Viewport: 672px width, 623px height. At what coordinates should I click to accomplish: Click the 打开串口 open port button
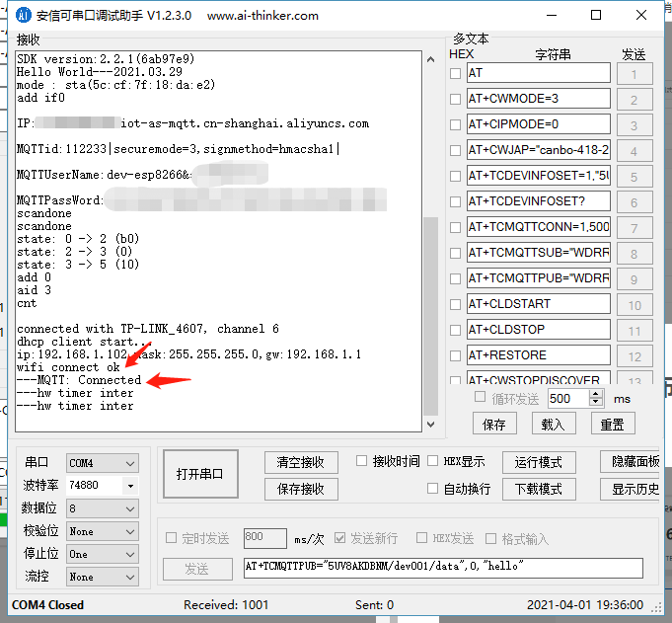pos(200,474)
